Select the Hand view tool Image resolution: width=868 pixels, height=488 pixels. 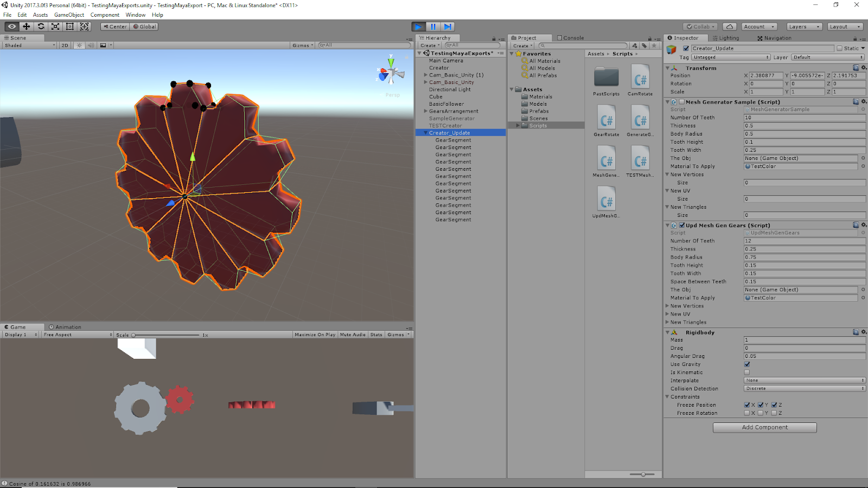tap(11, 27)
